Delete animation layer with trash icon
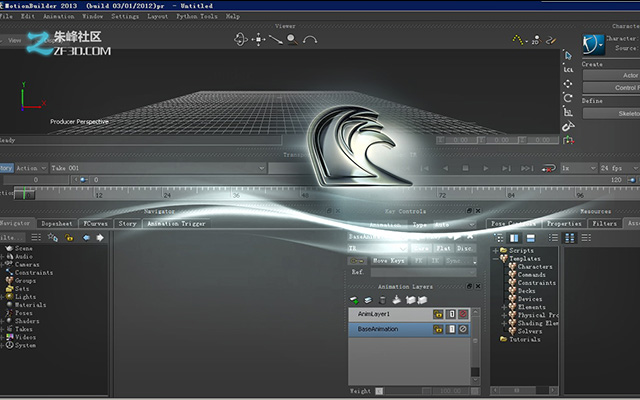This screenshot has height=400, width=640. 382,300
